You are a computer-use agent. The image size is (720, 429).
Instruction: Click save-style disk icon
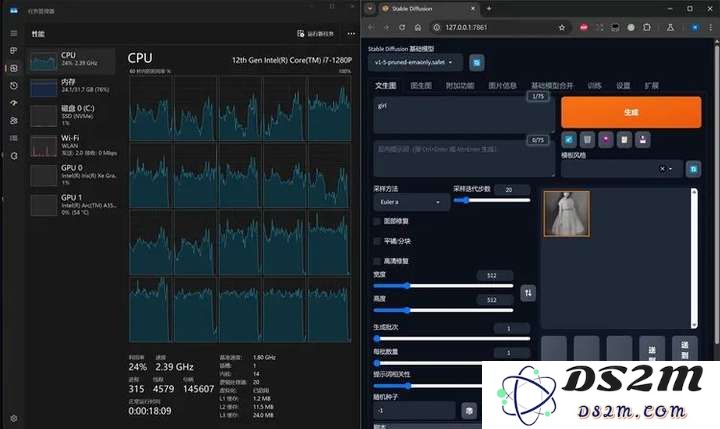point(642,139)
